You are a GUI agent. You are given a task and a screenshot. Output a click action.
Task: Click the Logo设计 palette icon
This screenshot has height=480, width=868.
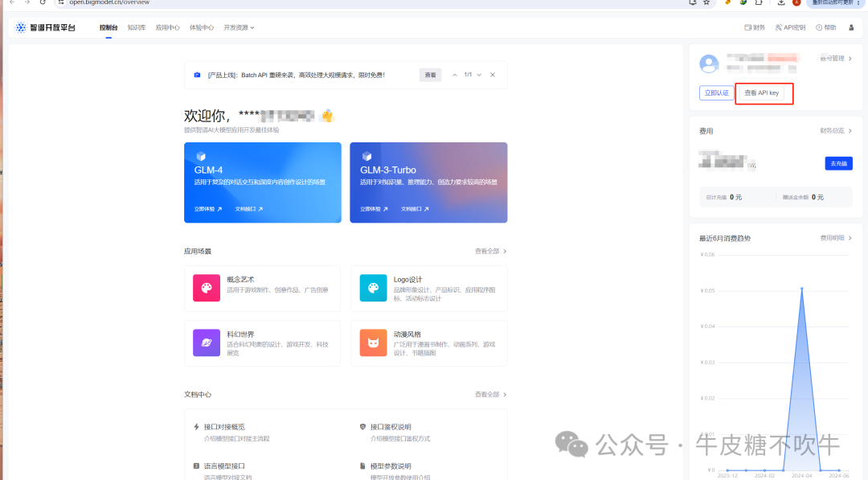[373, 288]
